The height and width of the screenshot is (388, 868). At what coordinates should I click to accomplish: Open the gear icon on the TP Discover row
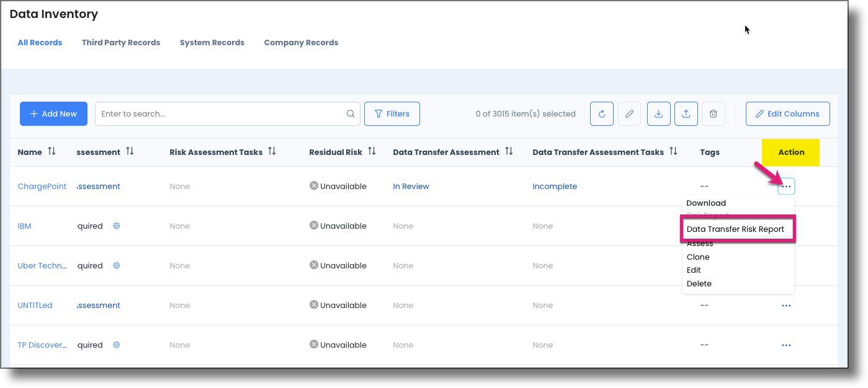point(116,345)
